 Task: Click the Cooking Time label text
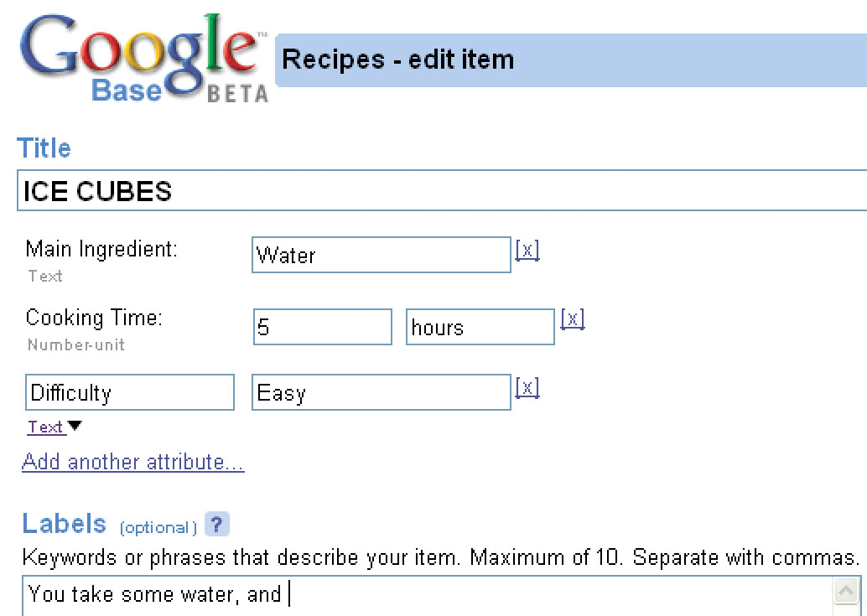point(94,318)
